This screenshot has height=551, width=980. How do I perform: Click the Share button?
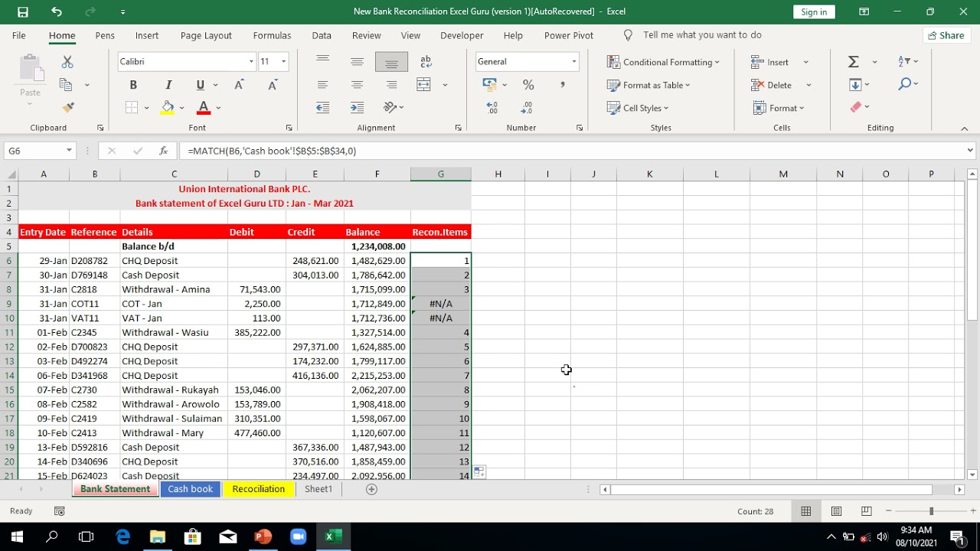[x=946, y=35]
